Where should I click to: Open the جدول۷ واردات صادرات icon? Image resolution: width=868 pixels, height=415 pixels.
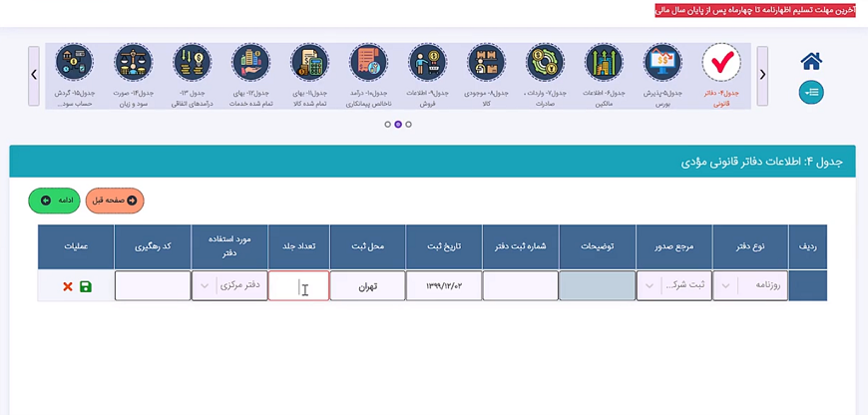click(546, 63)
